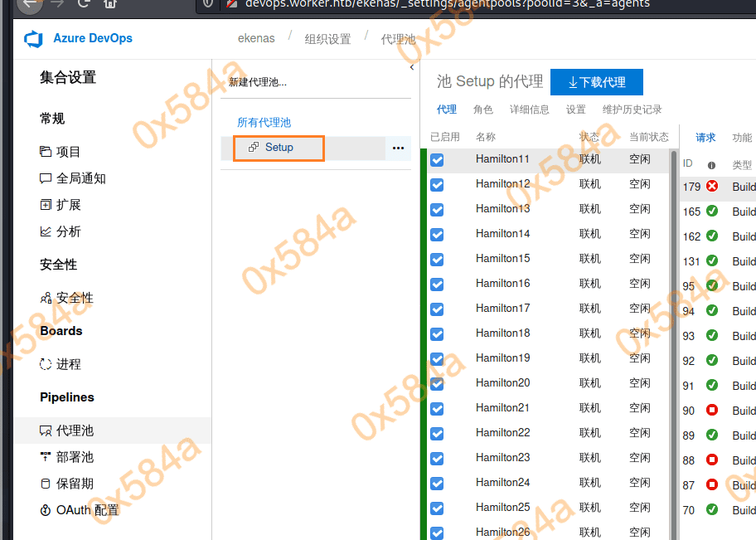Click the Setup pool icon
Screen dimensions: 756x540
[x=254, y=148]
